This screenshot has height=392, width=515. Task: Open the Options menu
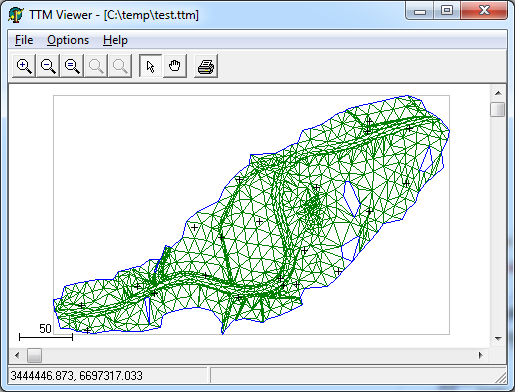tap(68, 40)
